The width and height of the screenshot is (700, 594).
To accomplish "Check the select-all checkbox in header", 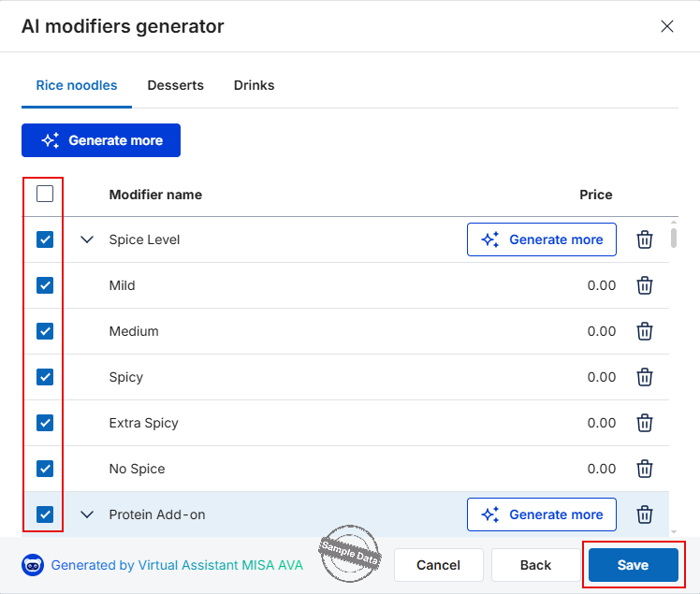I will pos(45,194).
